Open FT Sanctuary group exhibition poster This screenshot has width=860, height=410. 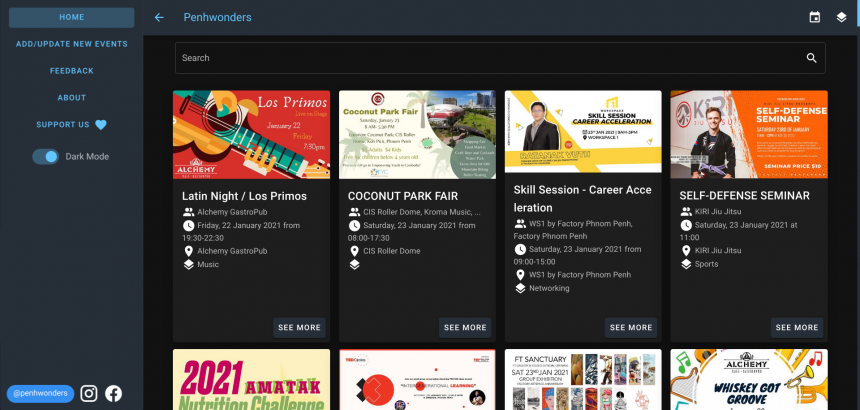(584, 380)
